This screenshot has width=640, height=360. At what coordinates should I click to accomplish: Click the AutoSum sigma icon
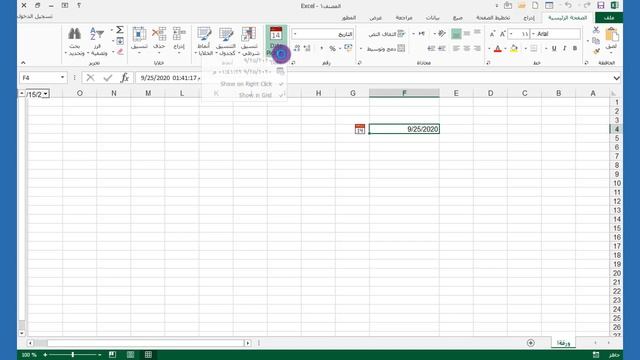120,30
